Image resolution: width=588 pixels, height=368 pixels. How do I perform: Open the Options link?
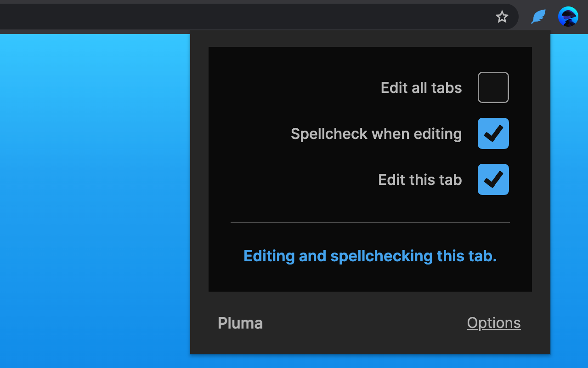[x=493, y=323]
